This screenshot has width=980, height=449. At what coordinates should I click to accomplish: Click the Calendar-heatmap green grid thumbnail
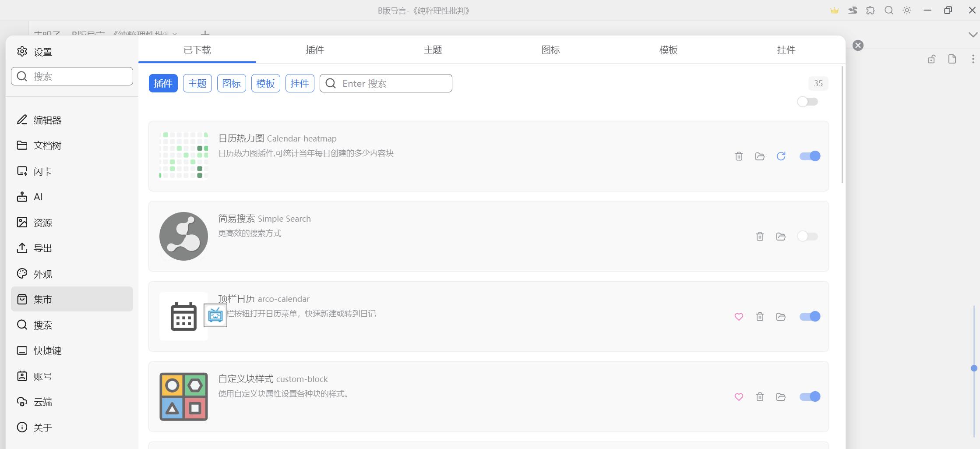(183, 156)
